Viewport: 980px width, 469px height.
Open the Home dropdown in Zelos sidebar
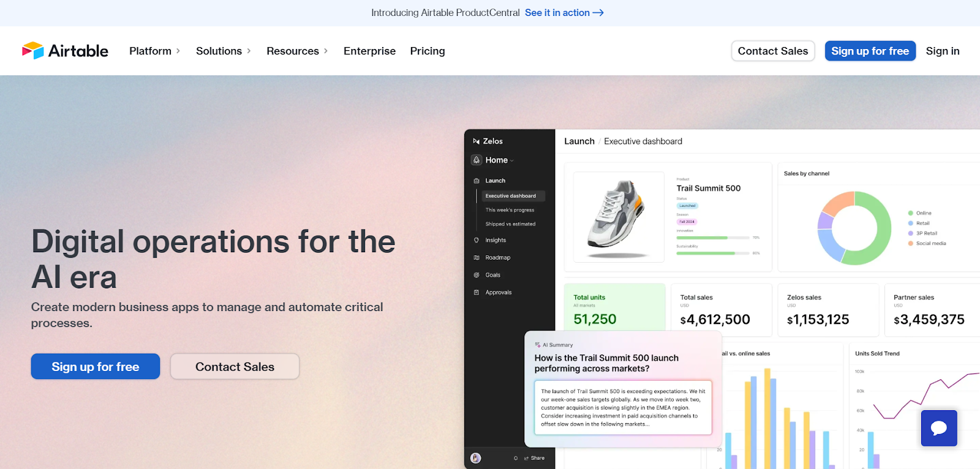click(x=499, y=160)
